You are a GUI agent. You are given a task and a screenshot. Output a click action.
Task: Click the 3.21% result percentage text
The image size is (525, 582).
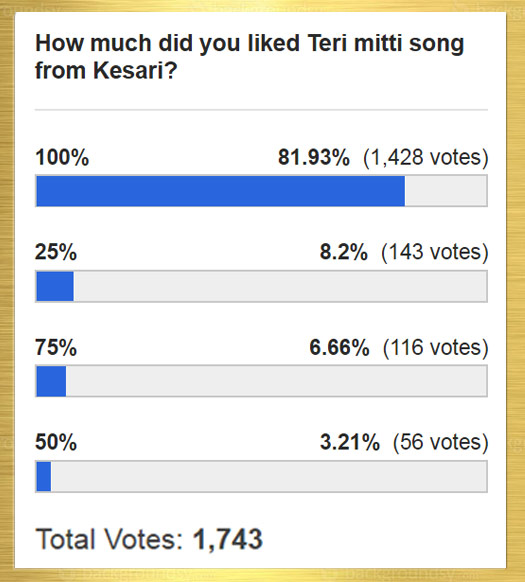[350, 442]
